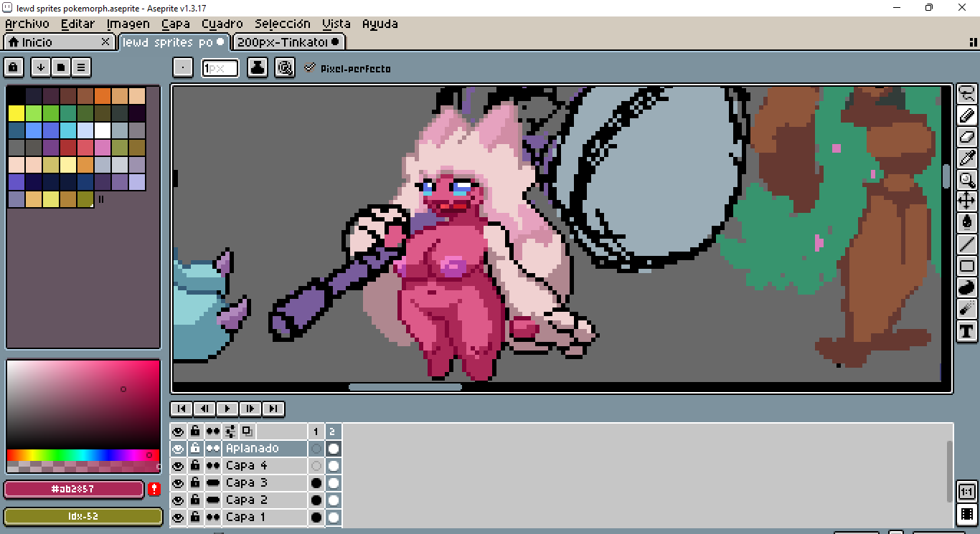Click the red color warning icon
This screenshot has width=980, height=534.
coord(154,489)
